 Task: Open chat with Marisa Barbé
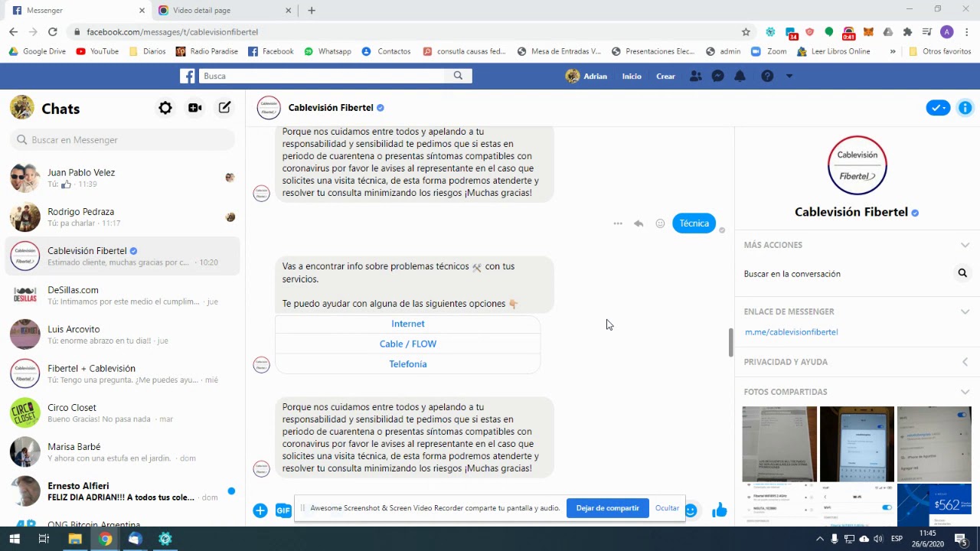pyautogui.click(x=122, y=452)
